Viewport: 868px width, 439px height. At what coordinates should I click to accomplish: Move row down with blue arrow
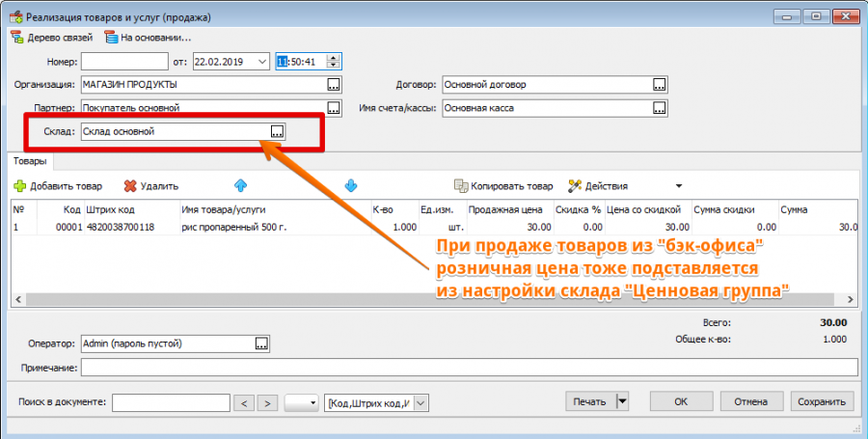351,185
